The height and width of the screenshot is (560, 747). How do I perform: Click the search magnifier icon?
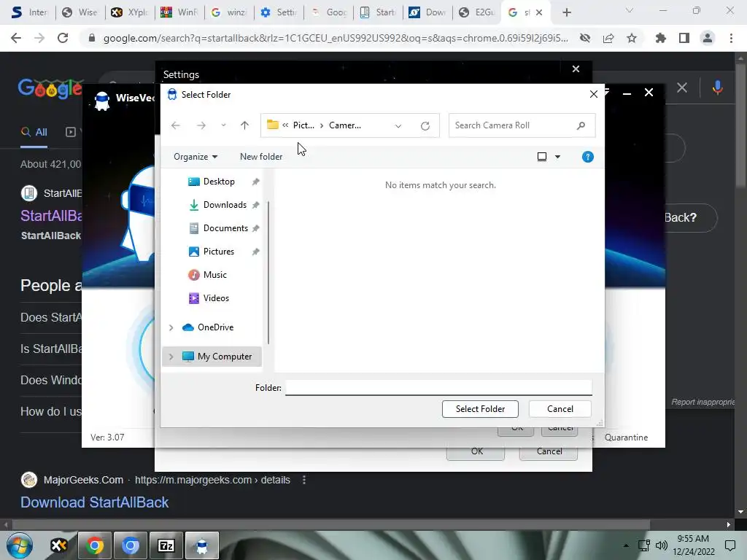[581, 125]
